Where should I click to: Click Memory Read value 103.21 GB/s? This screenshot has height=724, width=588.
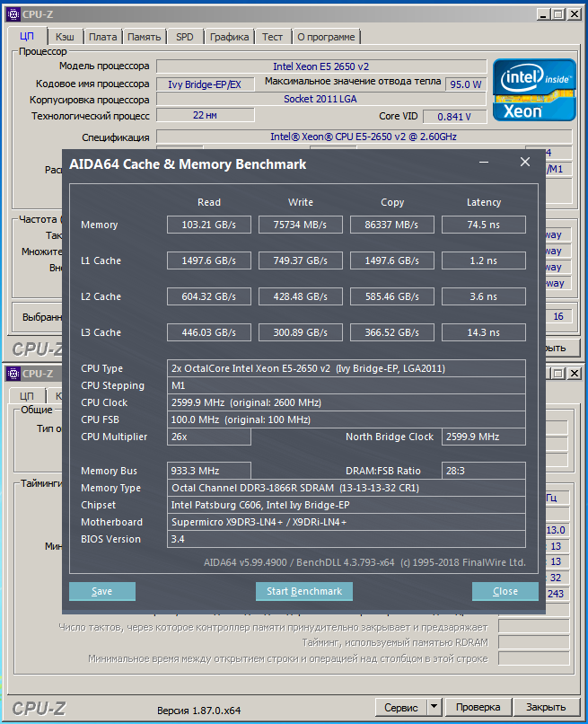[208, 225]
